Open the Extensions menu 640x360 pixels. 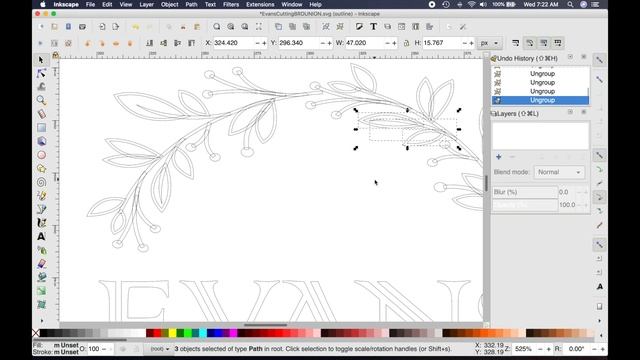(x=260, y=4)
